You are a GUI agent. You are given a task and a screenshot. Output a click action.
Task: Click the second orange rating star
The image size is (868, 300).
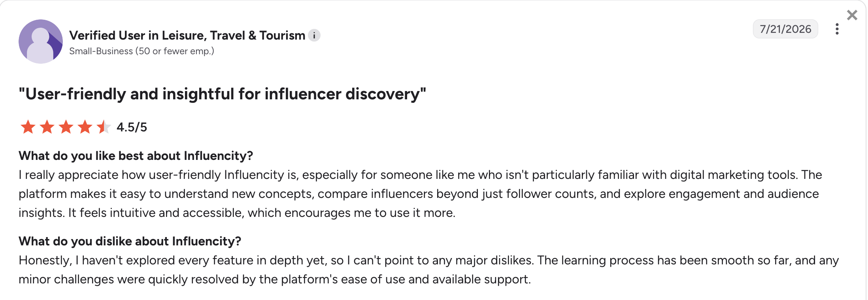(x=47, y=127)
